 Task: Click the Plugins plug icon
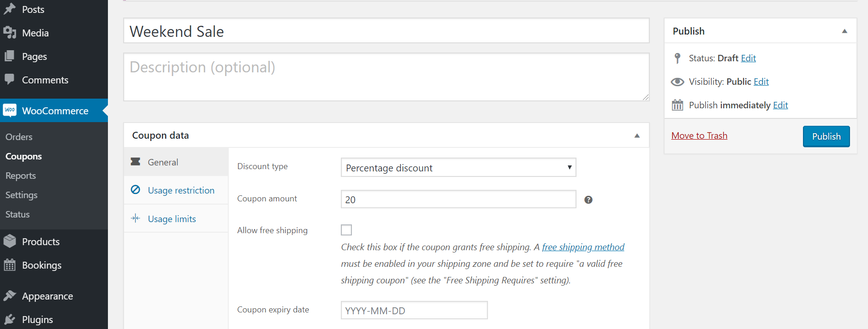point(10,319)
